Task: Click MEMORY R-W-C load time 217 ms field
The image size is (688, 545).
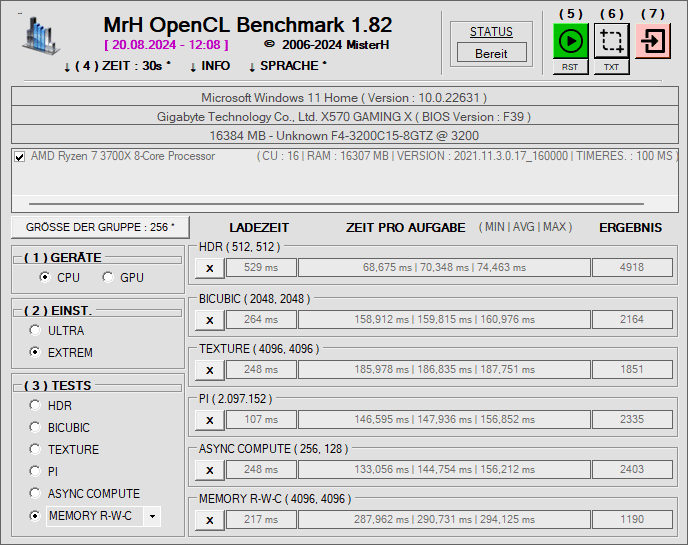Action: point(261,520)
